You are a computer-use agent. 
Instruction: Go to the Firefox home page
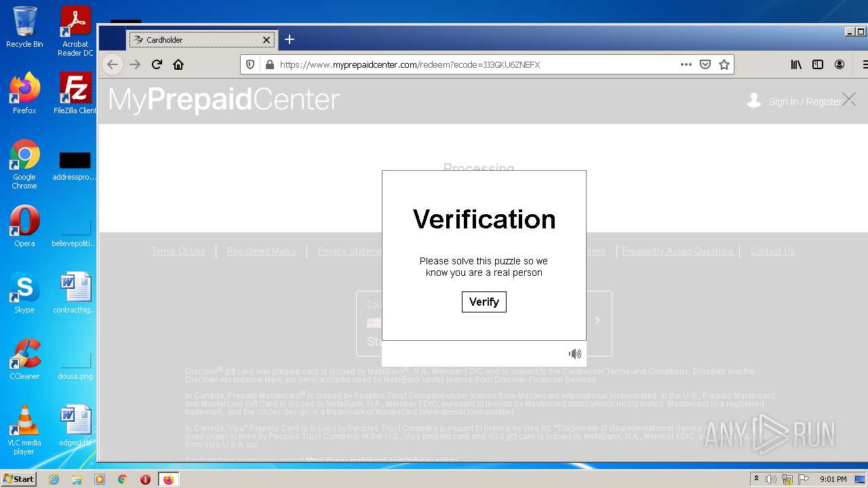click(x=178, y=64)
